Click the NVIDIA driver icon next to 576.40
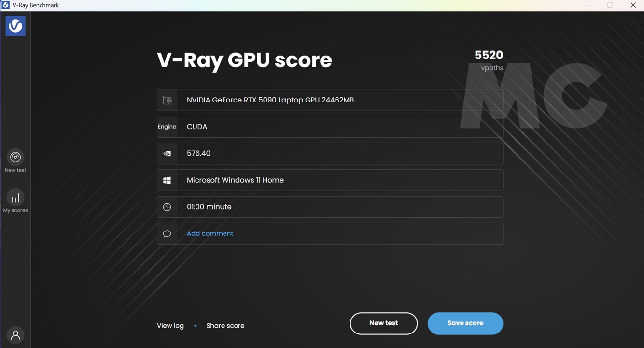Image resolution: width=644 pixels, height=348 pixels. click(x=167, y=153)
